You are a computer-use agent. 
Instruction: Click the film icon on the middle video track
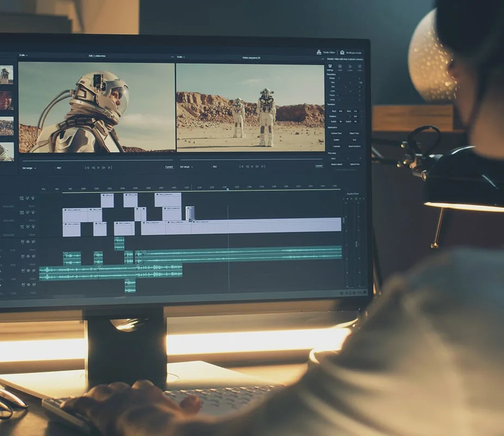click(x=22, y=213)
